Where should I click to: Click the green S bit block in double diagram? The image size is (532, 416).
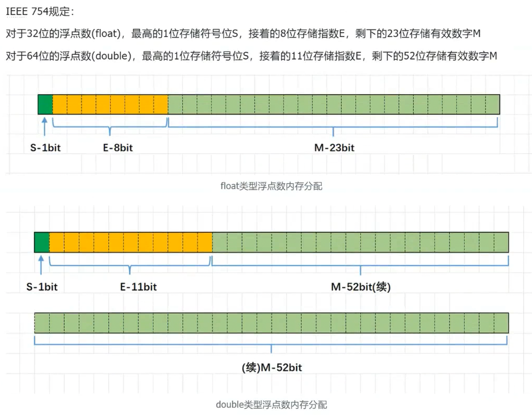pyautogui.click(x=41, y=243)
